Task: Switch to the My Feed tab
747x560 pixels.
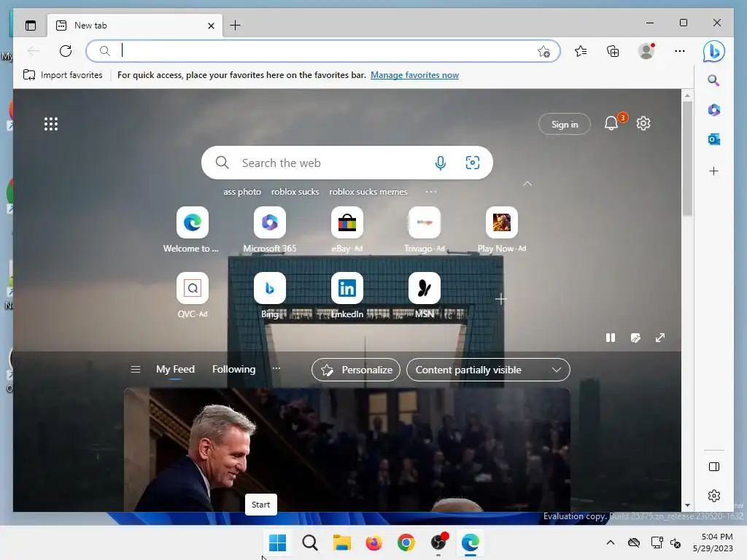Action: (x=175, y=370)
